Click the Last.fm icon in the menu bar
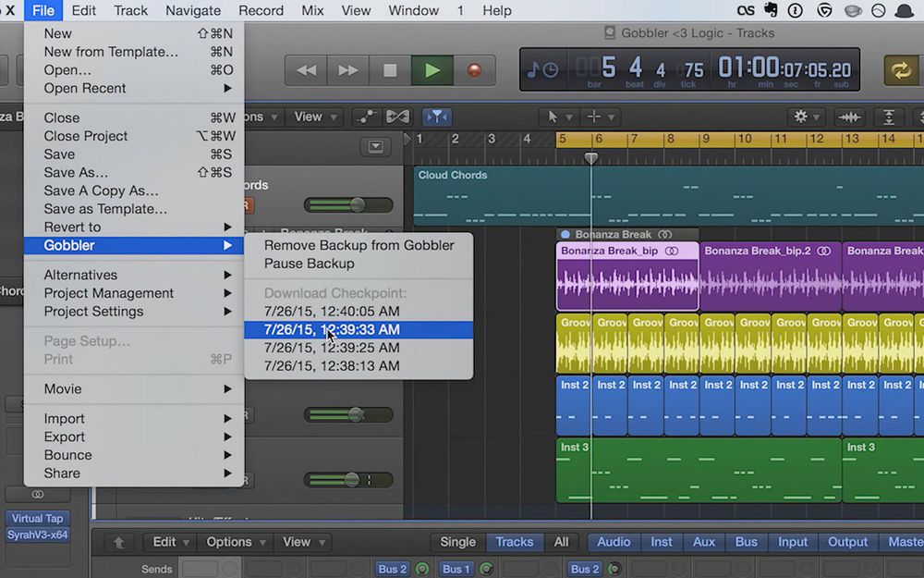Image resolution: width=924 pixels, height=578 pixels. point(746,10)
